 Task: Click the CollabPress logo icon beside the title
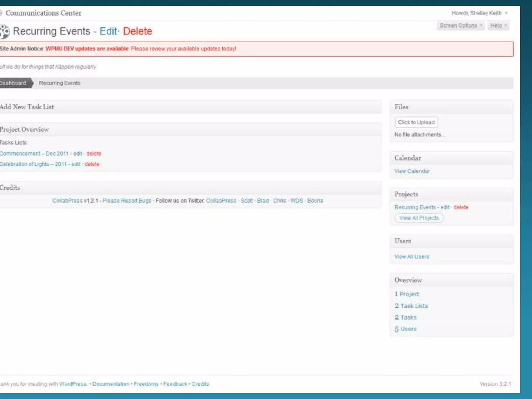4,32
